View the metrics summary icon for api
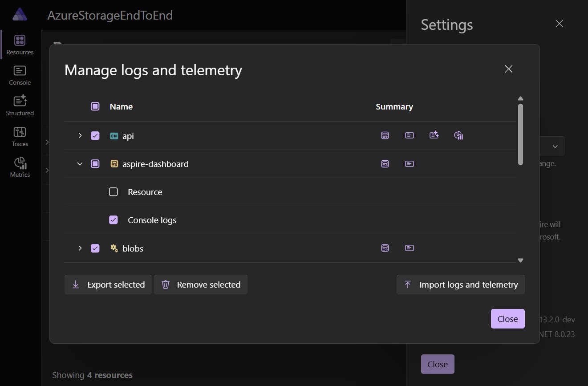588x386 pixels. pos(458,135)
